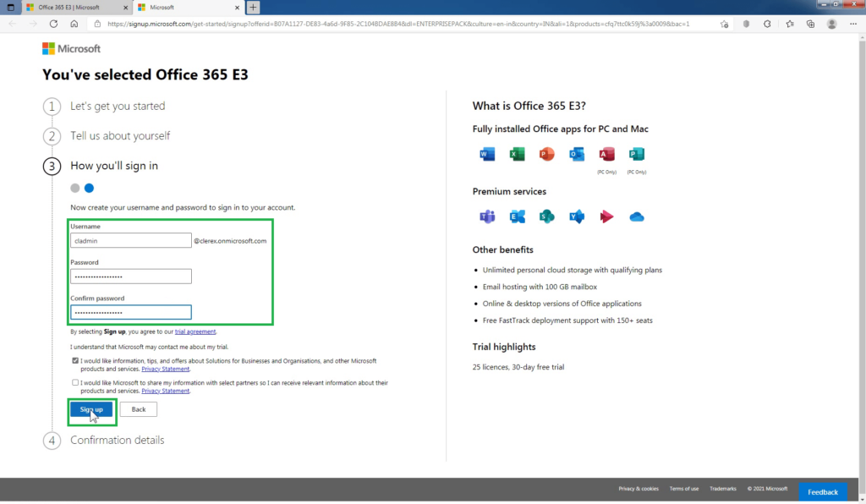866x504 pixels.
Task: Open browser settings and more menu
Action: click(x=853, y=24)
